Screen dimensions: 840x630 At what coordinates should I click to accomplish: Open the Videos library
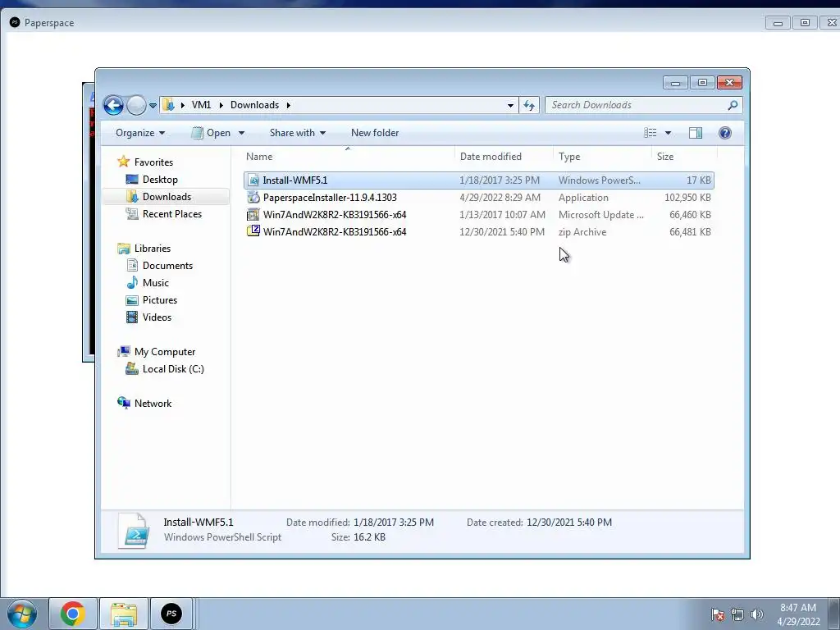(x=157, y=317)
